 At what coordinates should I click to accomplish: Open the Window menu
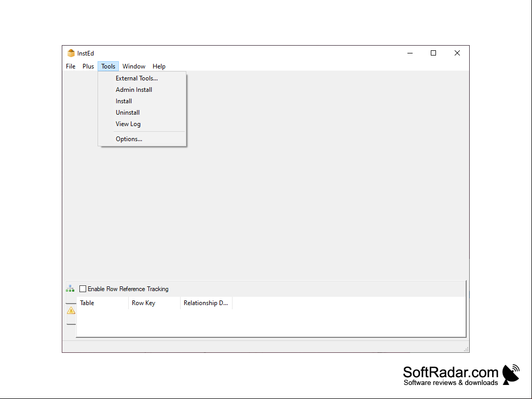pos(134,66)
